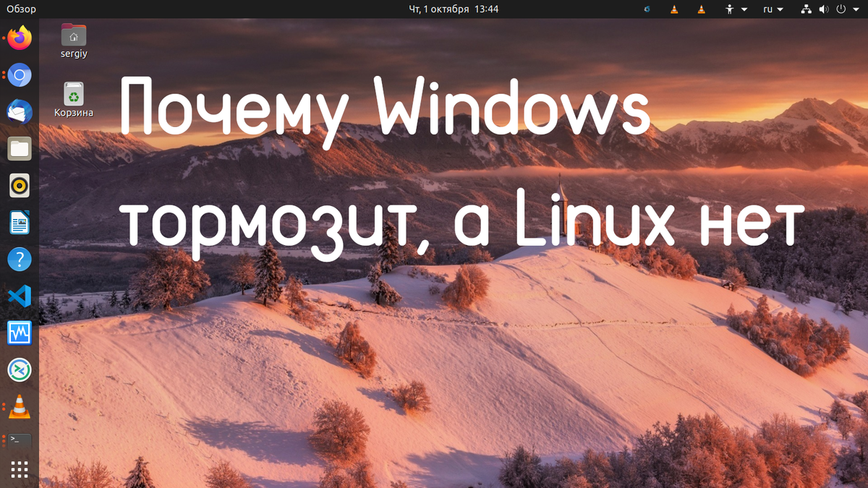Viewport: 868px width, 488px height.
Task: Click the wired network tray icon
Action: click(807, 9)
